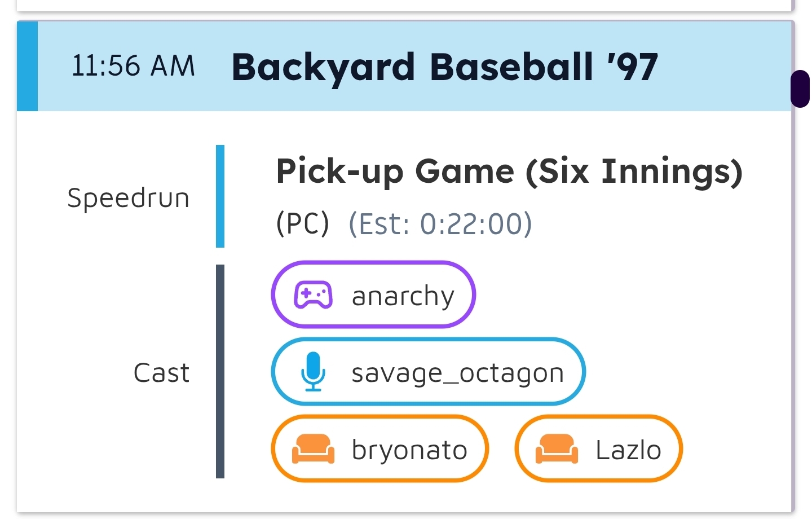Click the couch icon beside Lazlo
This screenshot has width=812, height=519.
click(x=557, y=449)
